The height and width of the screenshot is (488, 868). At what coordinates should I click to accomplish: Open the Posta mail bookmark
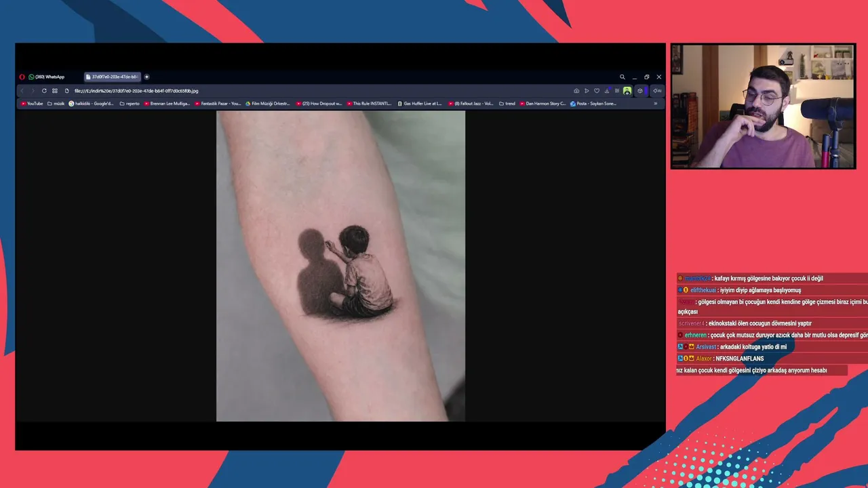pyautogui.click(x=593, y=104)
